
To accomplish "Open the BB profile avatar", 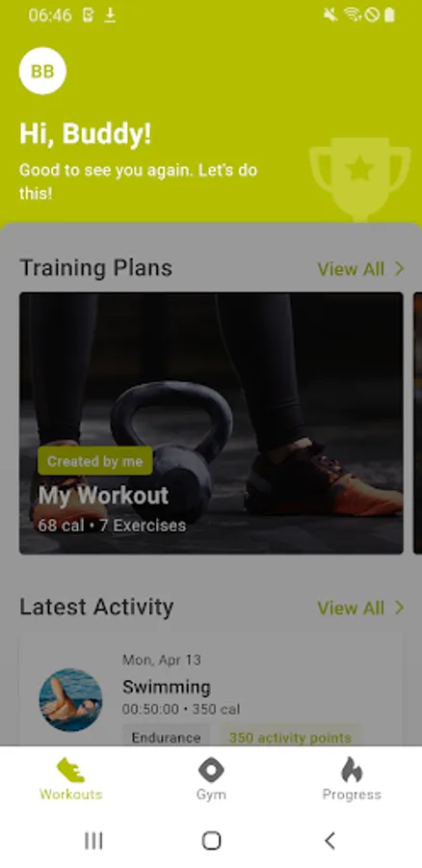I will click(42, 70).
